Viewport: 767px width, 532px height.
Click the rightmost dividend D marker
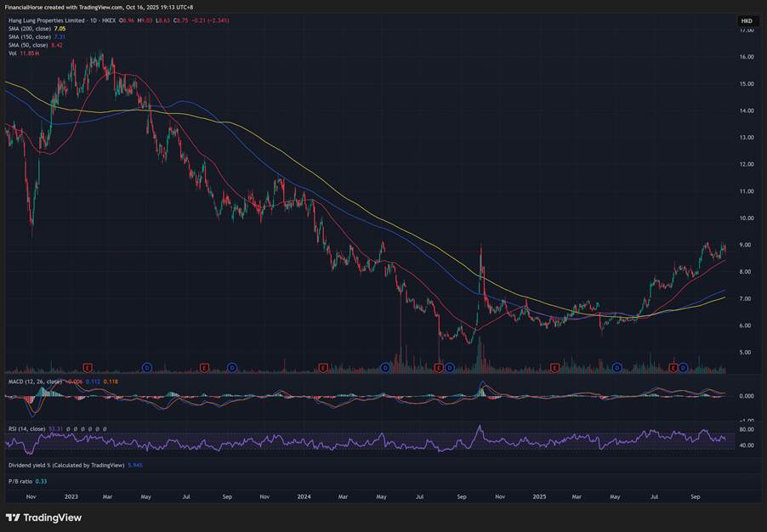tap(683, 367)
